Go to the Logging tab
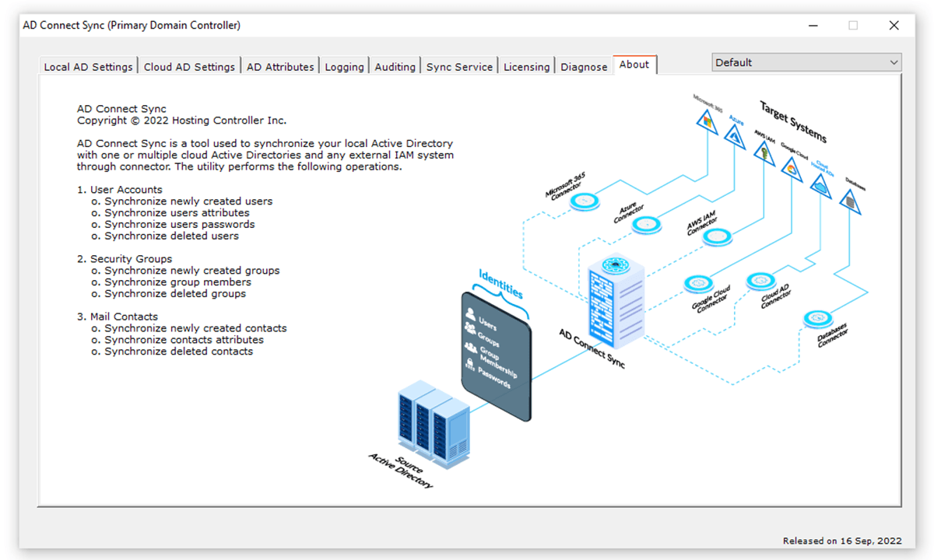 pyautogui.click(x=344, y=67)
